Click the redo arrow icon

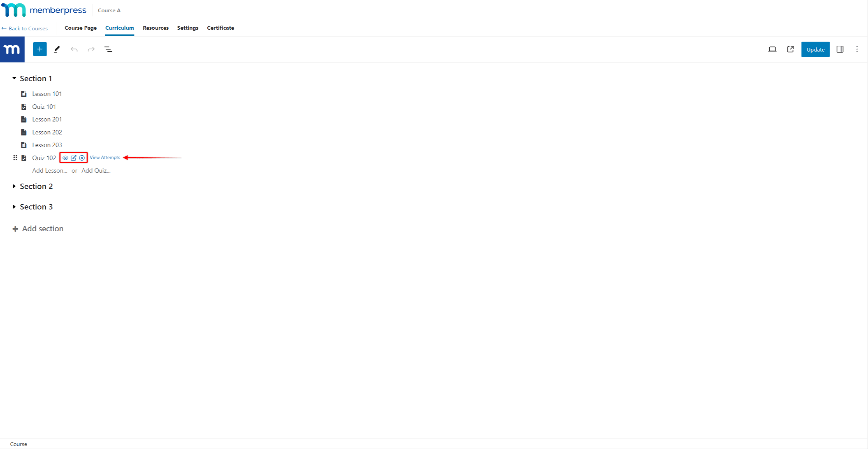[91, 49]
